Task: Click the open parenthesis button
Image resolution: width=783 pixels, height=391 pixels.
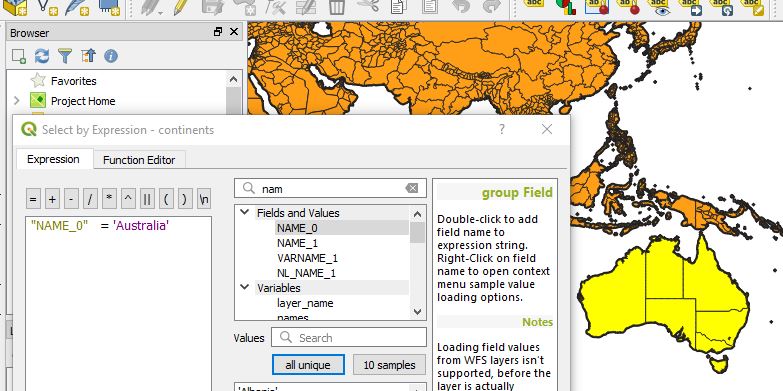Action: pos(166,199)
